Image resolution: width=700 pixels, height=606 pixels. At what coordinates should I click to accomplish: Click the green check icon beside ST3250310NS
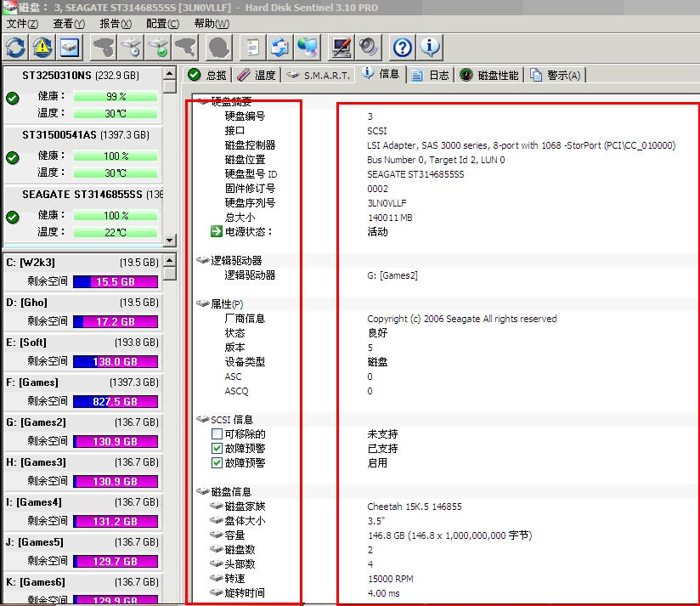[x=13, y=98]
